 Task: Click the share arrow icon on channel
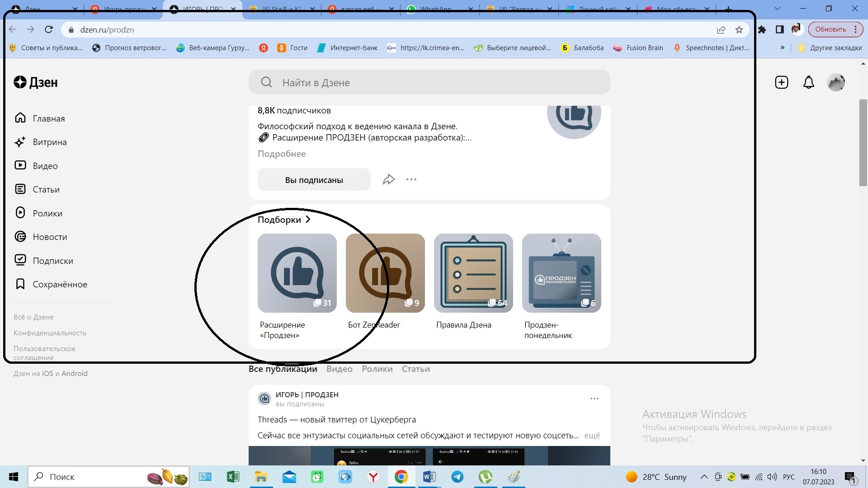click(x=389, y=179)
